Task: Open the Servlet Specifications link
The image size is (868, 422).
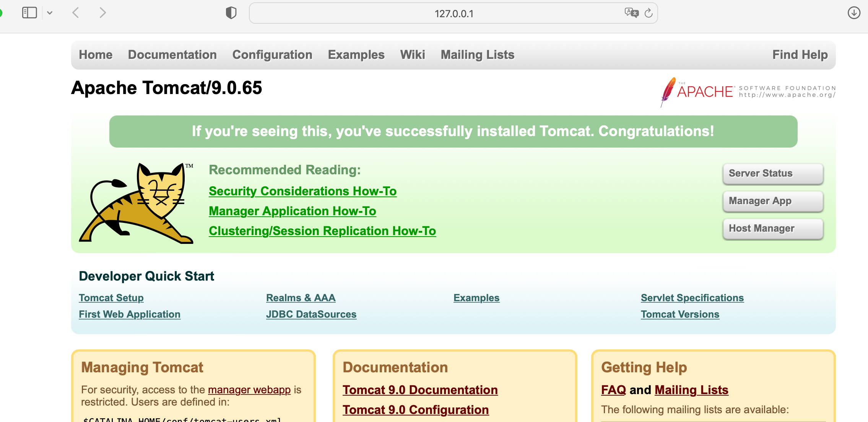Action: point(692,298)
